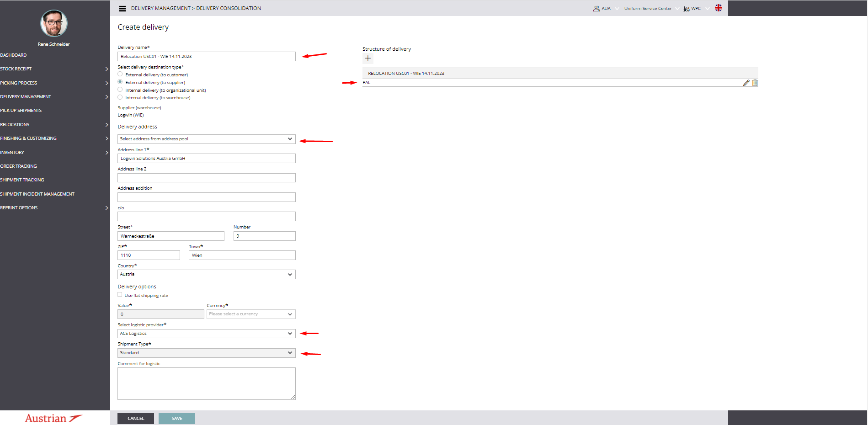Open the Shipment Type Standard dropdown

(206, 353)
